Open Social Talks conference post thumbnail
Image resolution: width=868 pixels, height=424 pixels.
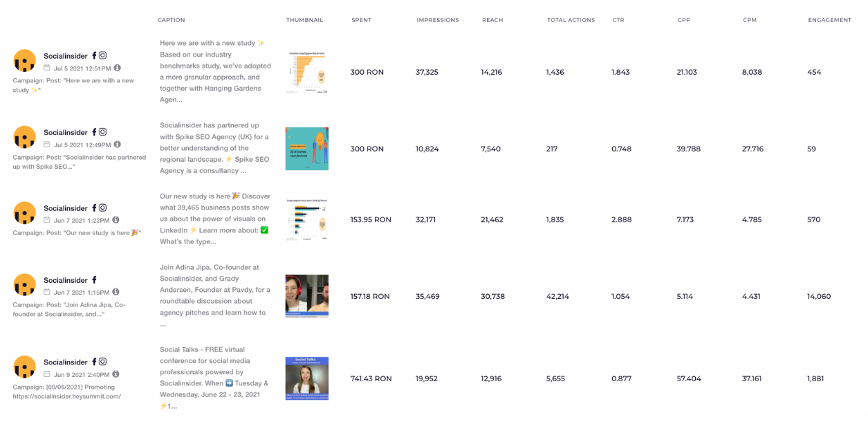click(x=306, y=378)
